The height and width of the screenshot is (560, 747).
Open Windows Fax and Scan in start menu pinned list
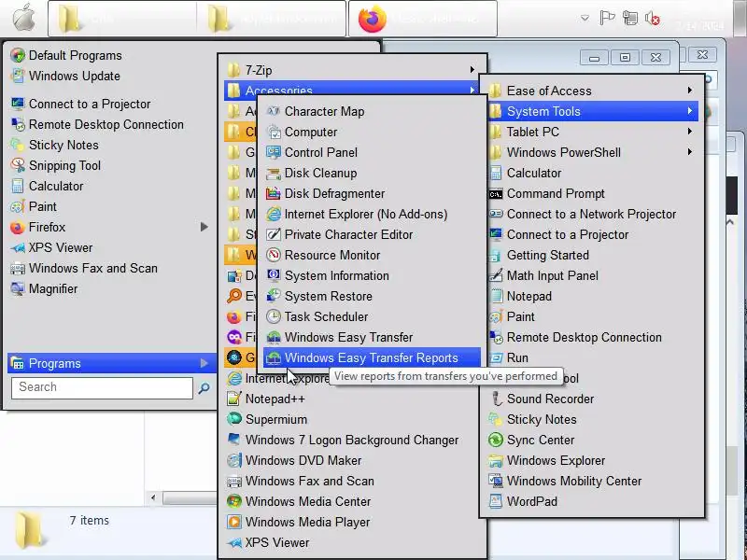[x=109, y=268]
